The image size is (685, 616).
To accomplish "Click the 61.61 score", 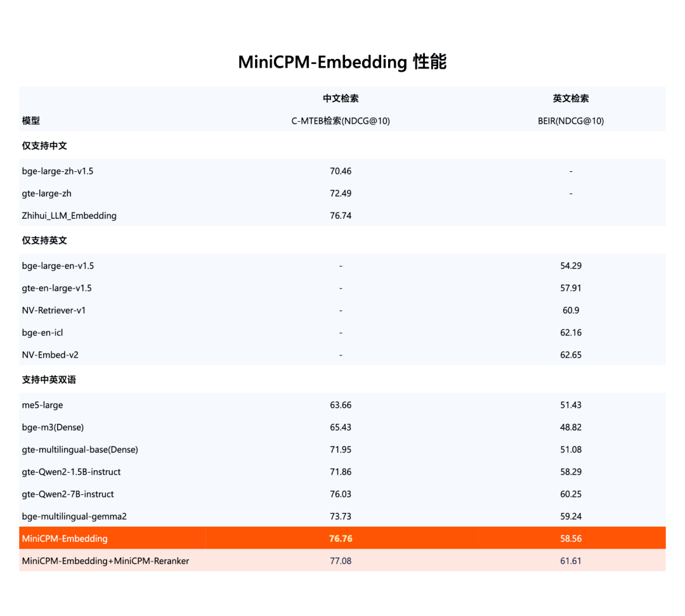I will [571, 561].
